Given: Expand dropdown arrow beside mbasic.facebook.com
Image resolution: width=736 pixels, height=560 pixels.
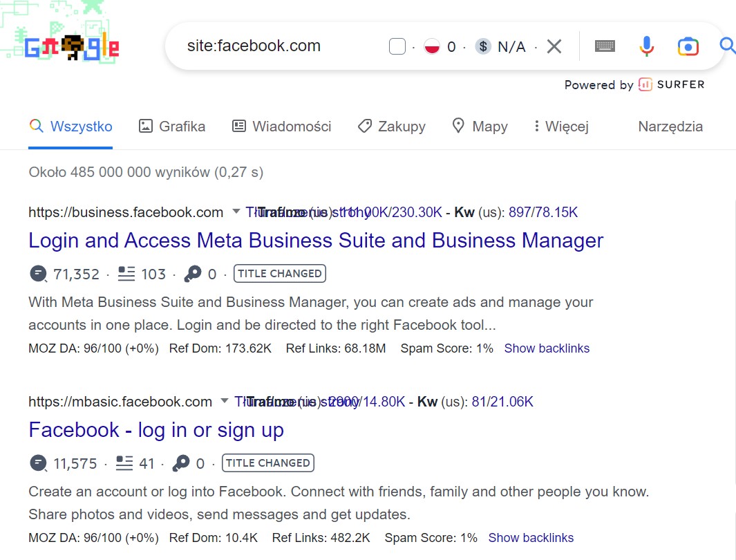Looking at the screenshot, I should click(224, 401).
